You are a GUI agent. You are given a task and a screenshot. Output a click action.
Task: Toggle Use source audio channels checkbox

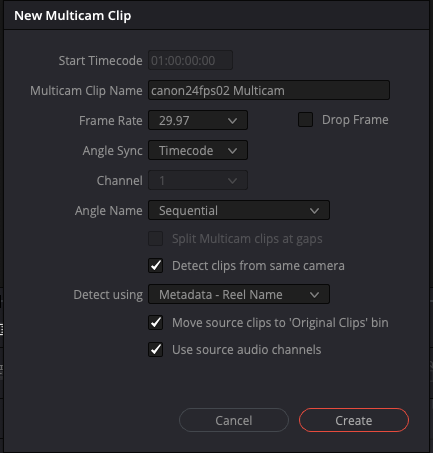tap(156, 350)
